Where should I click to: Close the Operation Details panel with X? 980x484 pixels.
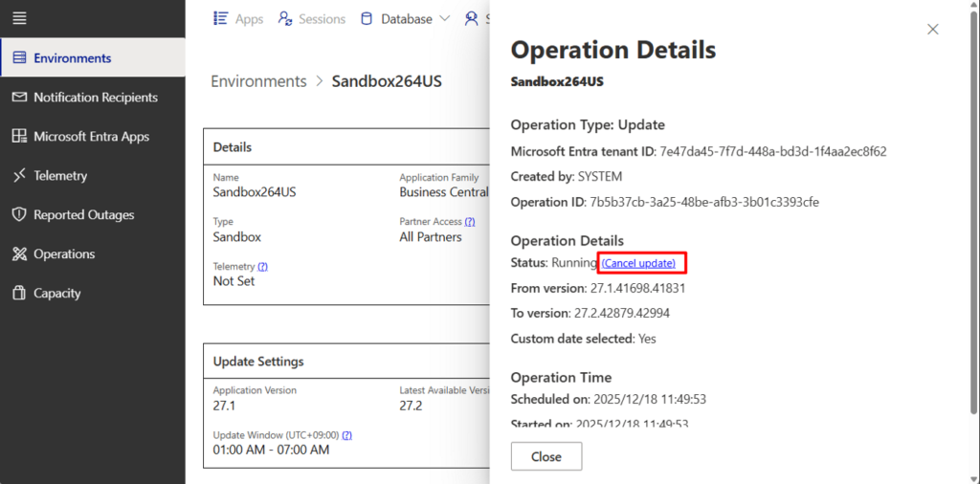(x=933, y=30)
